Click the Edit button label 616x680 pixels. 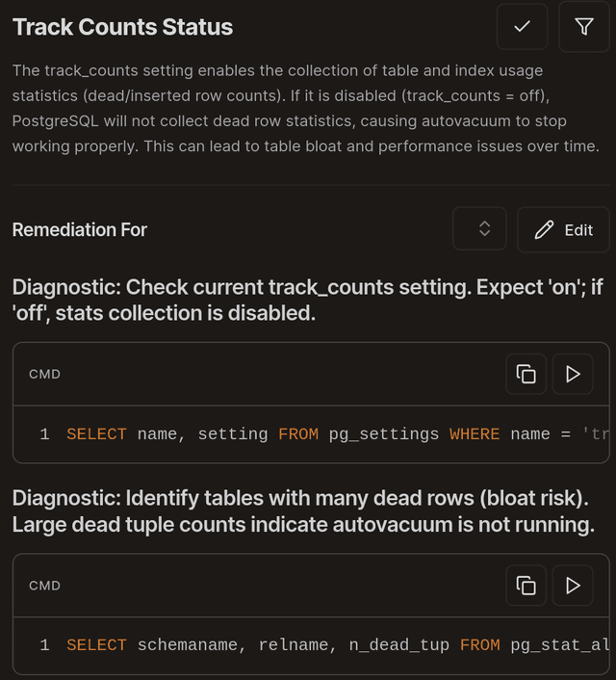pyautogui.click(x=578, y=230)
